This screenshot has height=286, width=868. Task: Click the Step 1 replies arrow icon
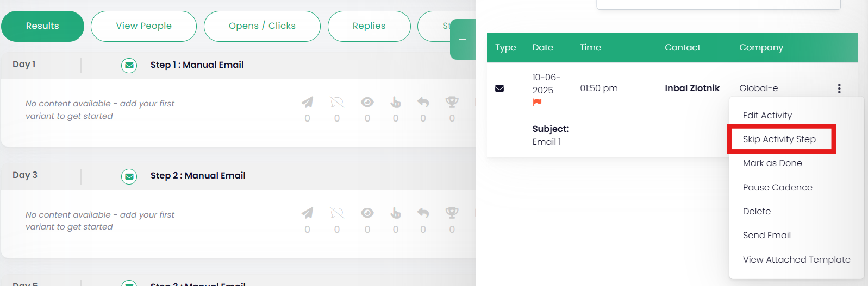point(423,102)
